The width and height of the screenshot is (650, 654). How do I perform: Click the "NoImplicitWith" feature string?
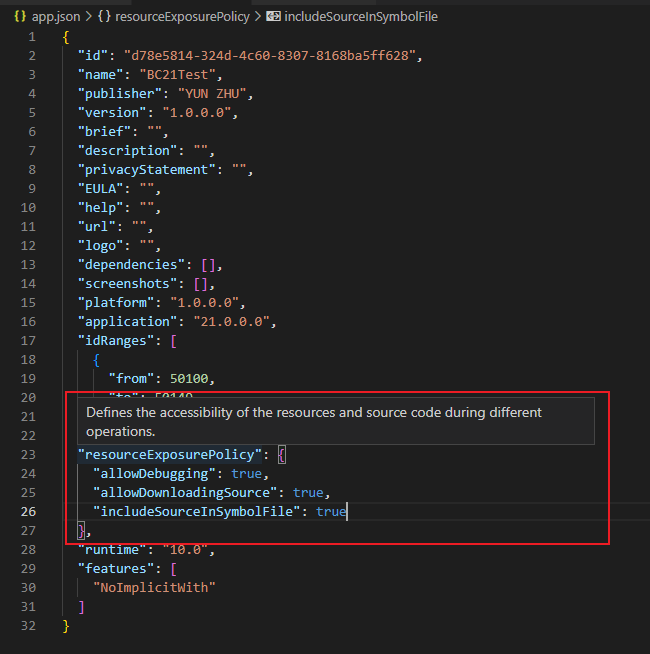click(154, 588)
